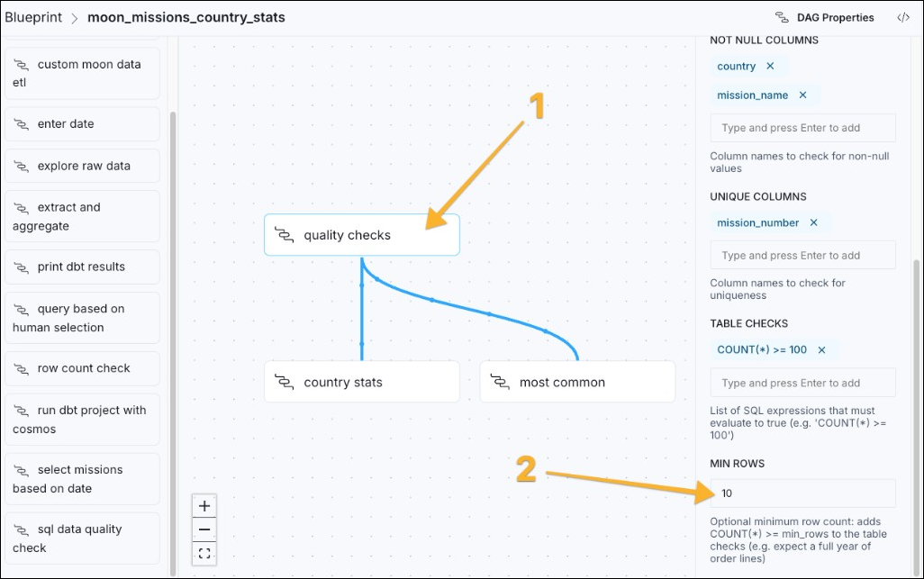Zoom out using the minus control

(x=204, y=529)
